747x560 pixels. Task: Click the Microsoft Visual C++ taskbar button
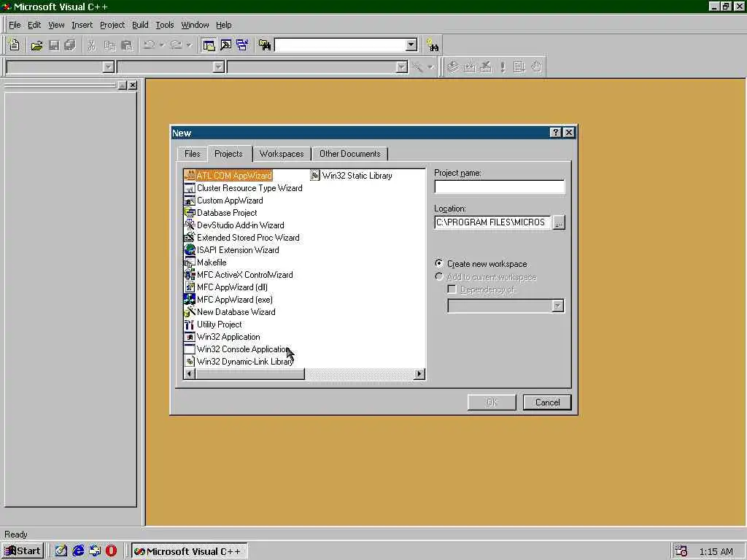(x=189, y=551)
